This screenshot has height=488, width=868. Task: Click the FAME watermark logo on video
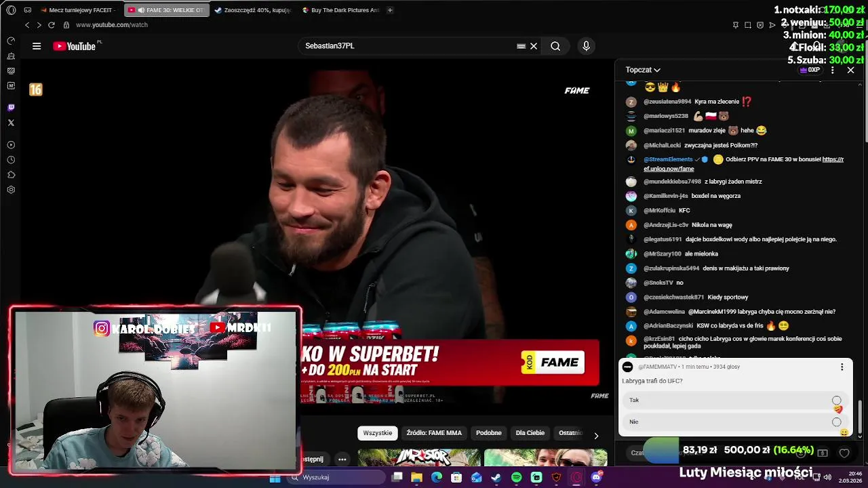[x=577, y=91]
